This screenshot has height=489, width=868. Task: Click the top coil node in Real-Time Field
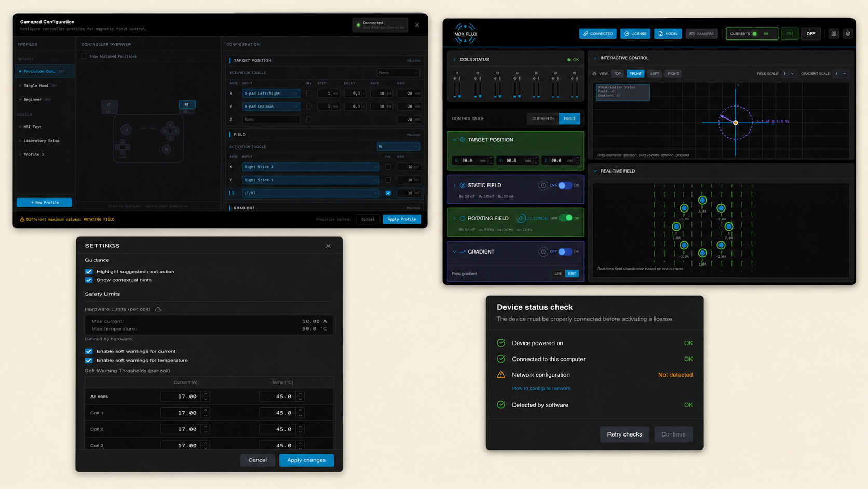coord(702,200)
